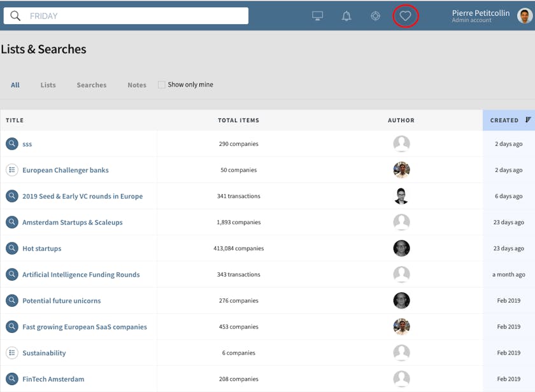Switch to the Lists tab

pyautogui.click(x=48, y=85)
